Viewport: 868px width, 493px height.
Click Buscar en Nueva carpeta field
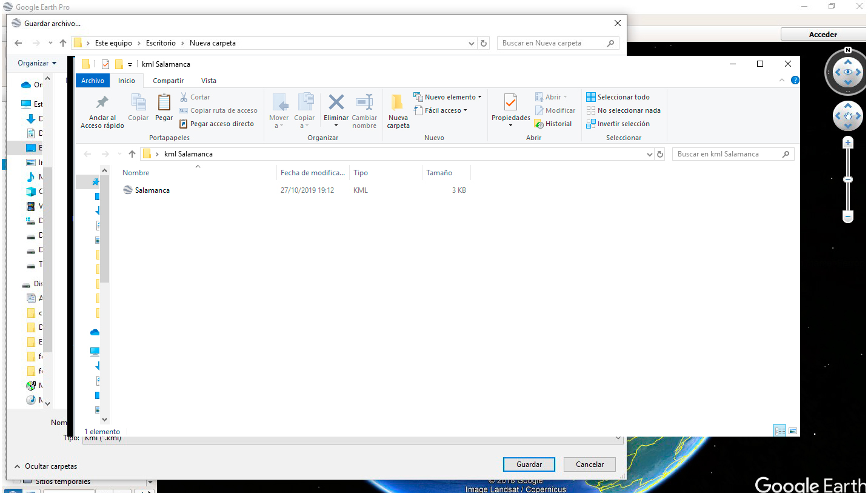click(558, 43)
